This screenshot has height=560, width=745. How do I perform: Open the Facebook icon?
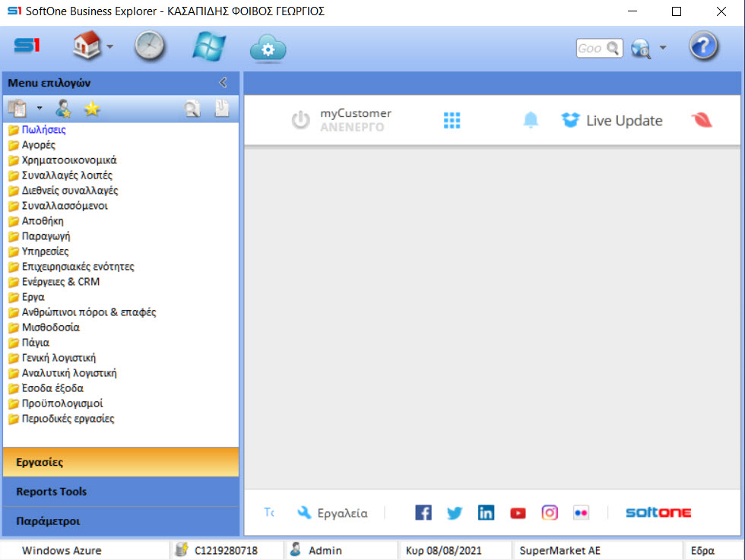point(423,512)
